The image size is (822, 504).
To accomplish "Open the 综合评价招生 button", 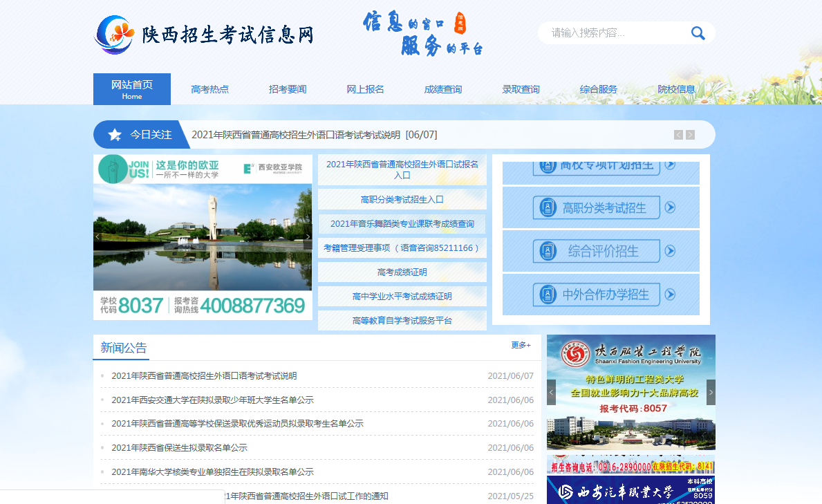I will click(601, 251).
